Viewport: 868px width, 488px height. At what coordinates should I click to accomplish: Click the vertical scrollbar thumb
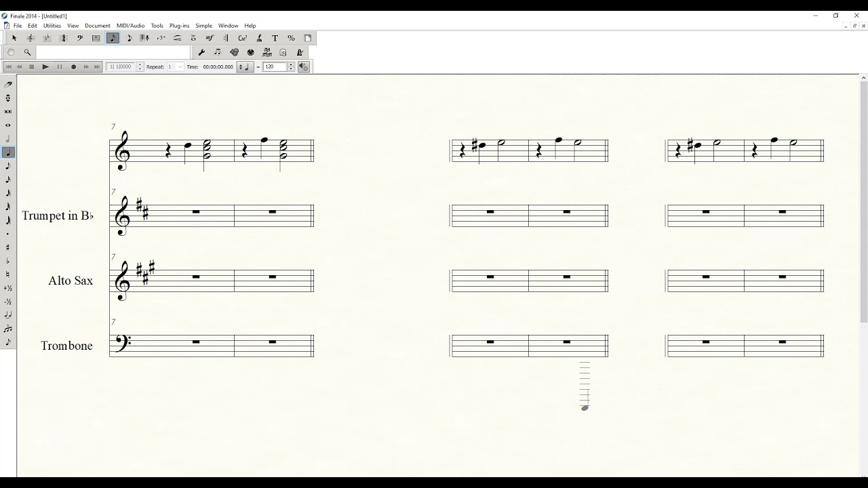click(863, 201)
